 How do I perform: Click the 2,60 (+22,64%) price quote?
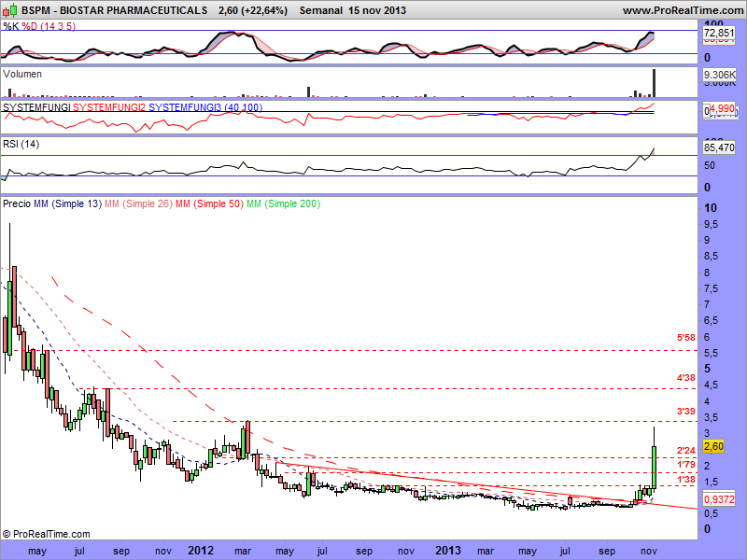point(253,10)
